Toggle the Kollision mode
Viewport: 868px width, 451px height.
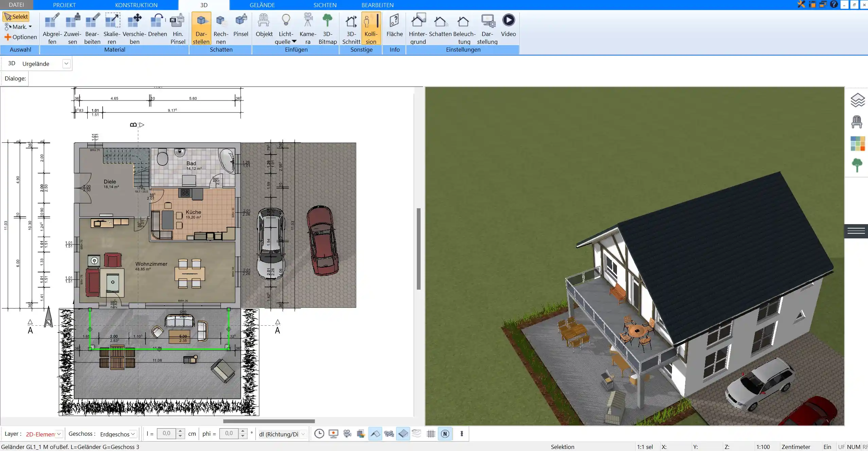(x=371, y=29)
